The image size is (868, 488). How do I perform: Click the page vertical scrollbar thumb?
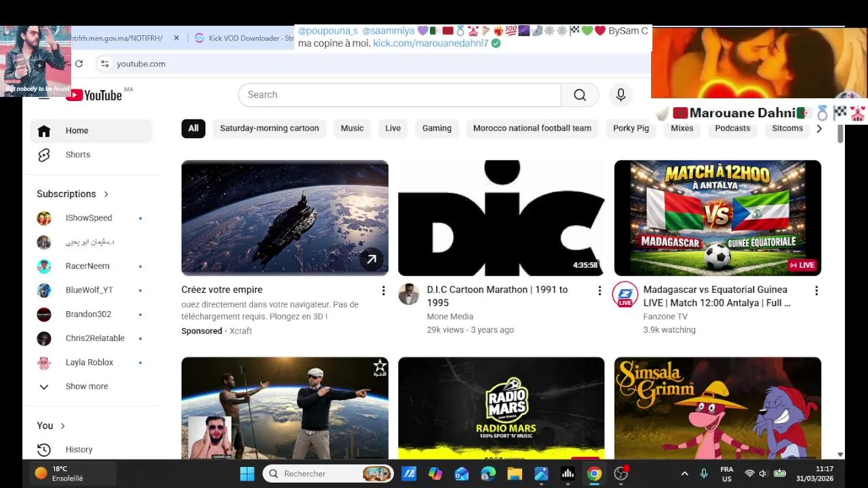841,134
